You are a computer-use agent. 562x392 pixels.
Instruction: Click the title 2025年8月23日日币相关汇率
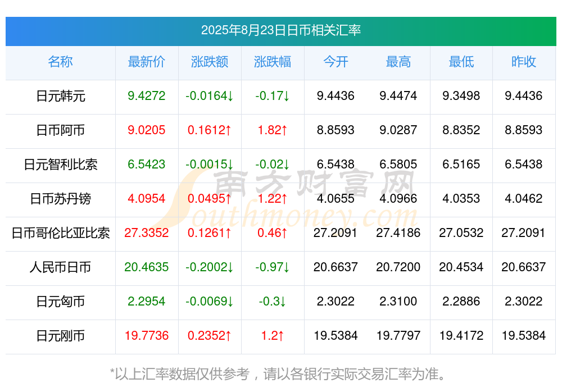tap(280, 30)
